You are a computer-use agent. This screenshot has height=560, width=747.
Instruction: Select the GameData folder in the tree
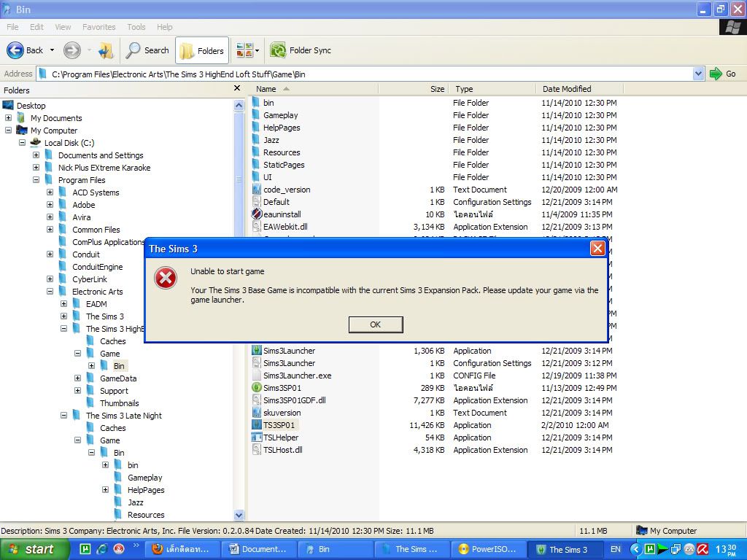click(118, 378)
